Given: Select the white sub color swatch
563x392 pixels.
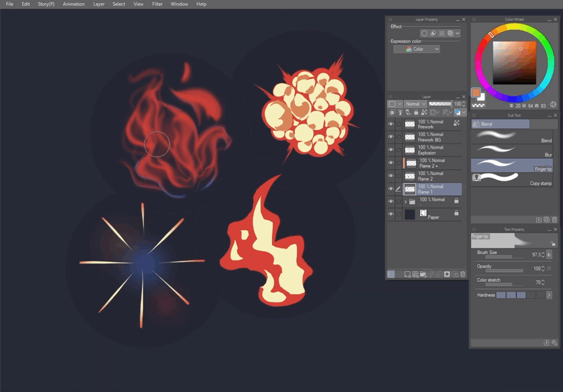Looking at the screenshot, I should [x=482, y=97].
